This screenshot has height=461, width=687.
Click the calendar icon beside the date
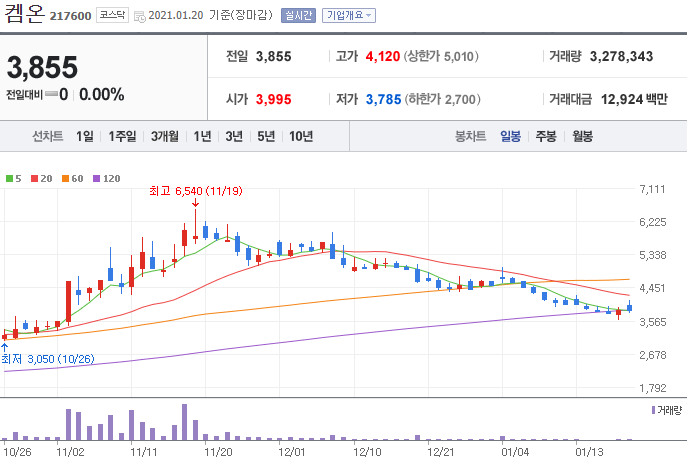coord(139,17)
